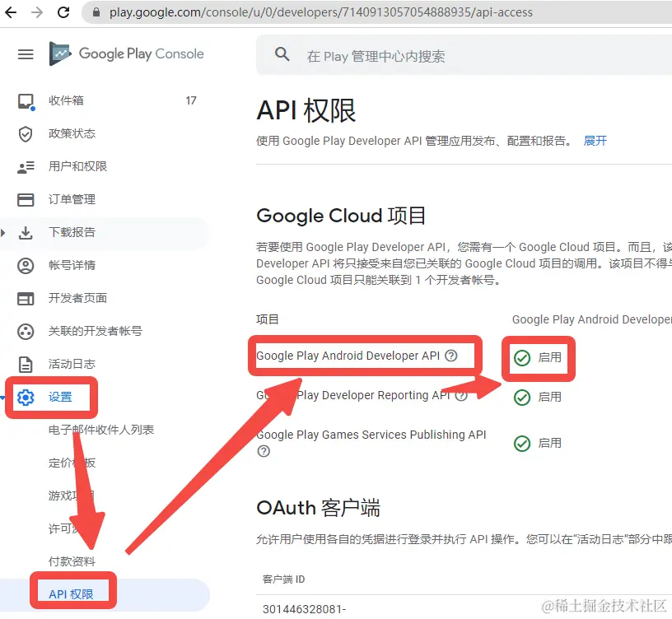Click the 用户和权限 people icon
The height and width of the screenshot is (619, 672).
(x=26, y=166)
